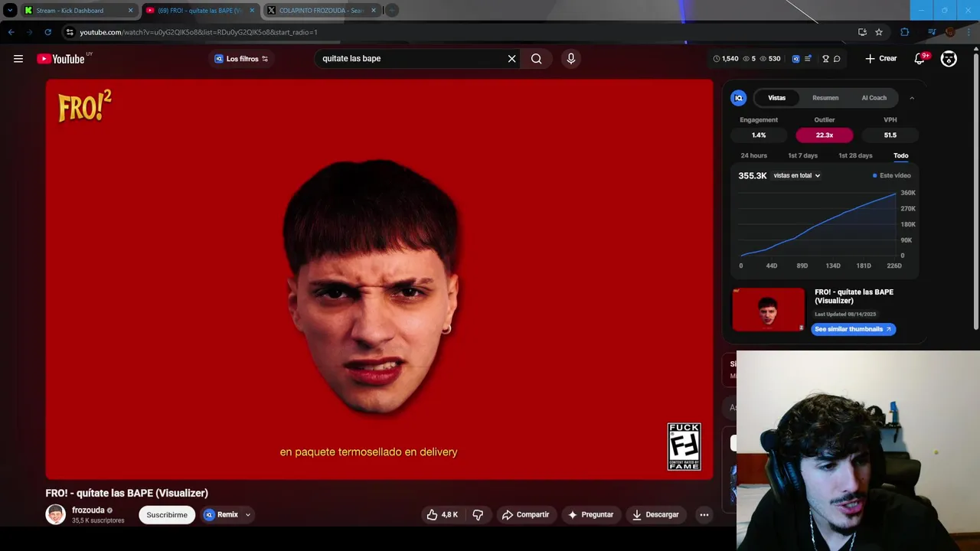Start voice search with the microphone icon
Image resolution: width=980 pixels, height=551 pixels.
571,58
